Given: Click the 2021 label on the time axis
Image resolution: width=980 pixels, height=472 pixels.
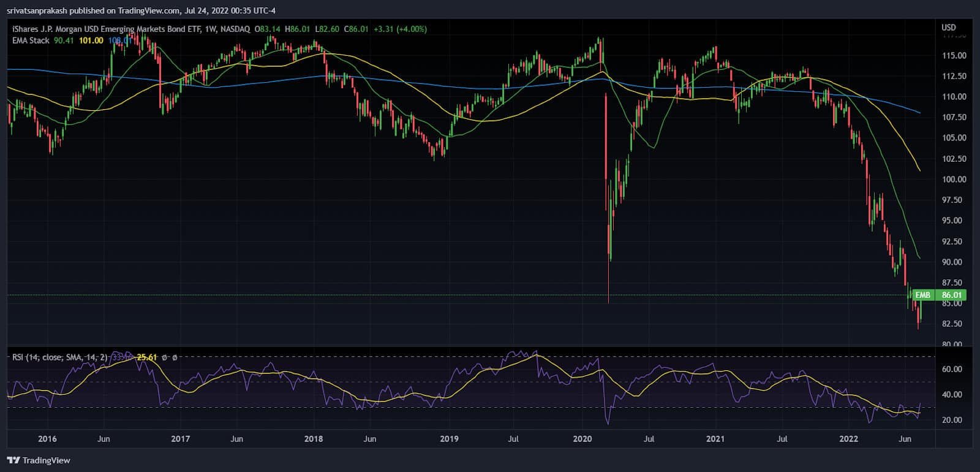Looking at the screenshot, I should pyautogui.click(x=715, y=439).
